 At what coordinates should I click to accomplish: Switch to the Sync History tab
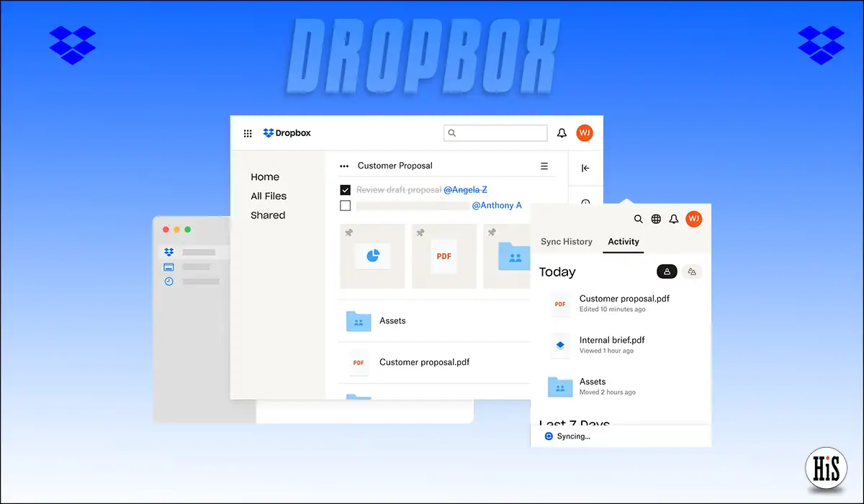567,242
